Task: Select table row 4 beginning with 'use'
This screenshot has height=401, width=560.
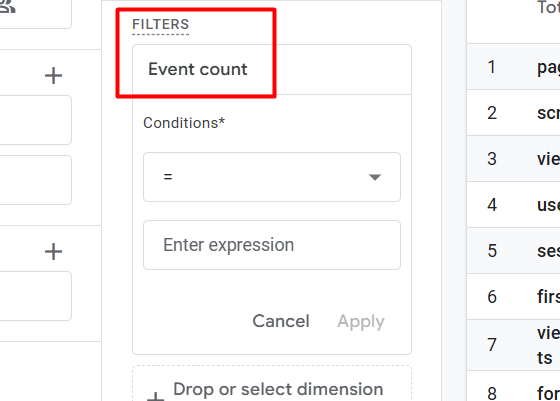Action: click(513, 205)
